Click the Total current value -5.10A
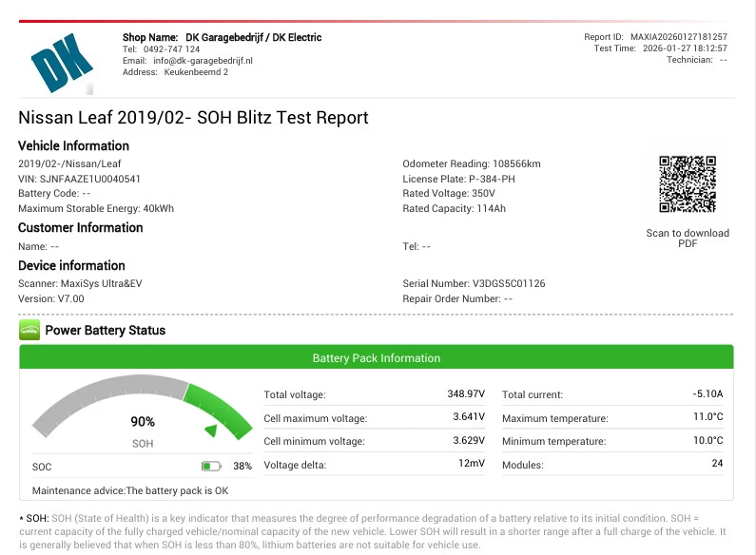This screenshot has height=555, width=756. point(708,393)
